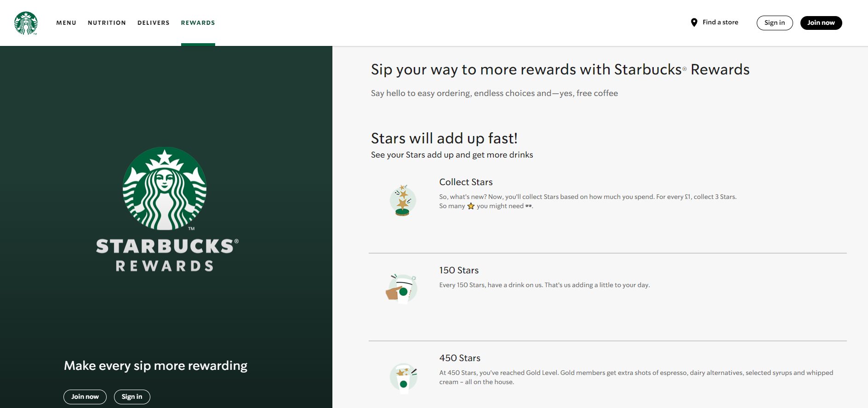Screen dimensions: 868x408
Task: Click the Collect Stars heading
Action: (466, 182)
